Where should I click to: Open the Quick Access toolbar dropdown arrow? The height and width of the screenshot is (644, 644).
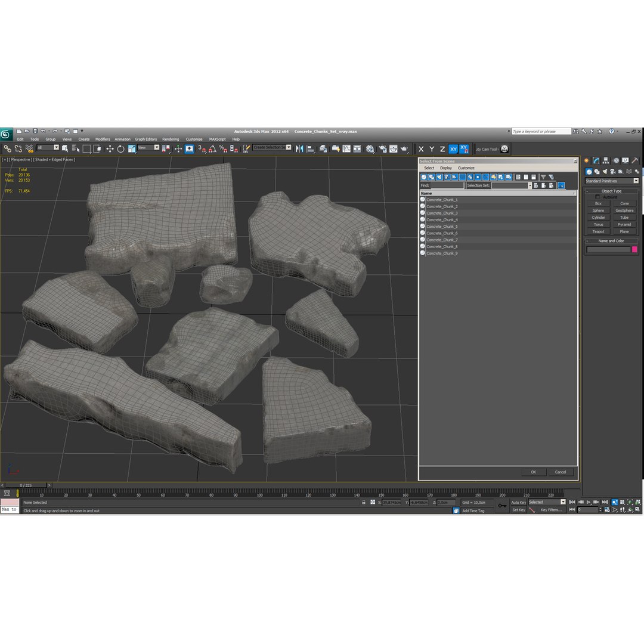point(82,131)
